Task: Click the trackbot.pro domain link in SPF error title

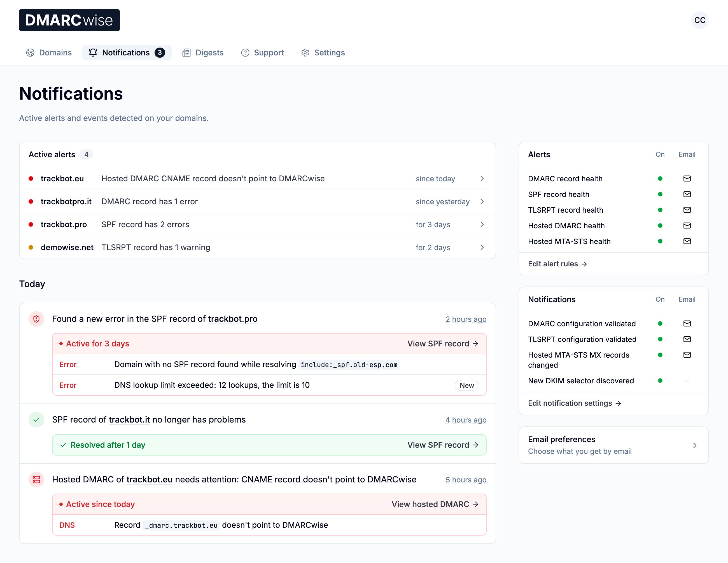Action: (233, 319)
